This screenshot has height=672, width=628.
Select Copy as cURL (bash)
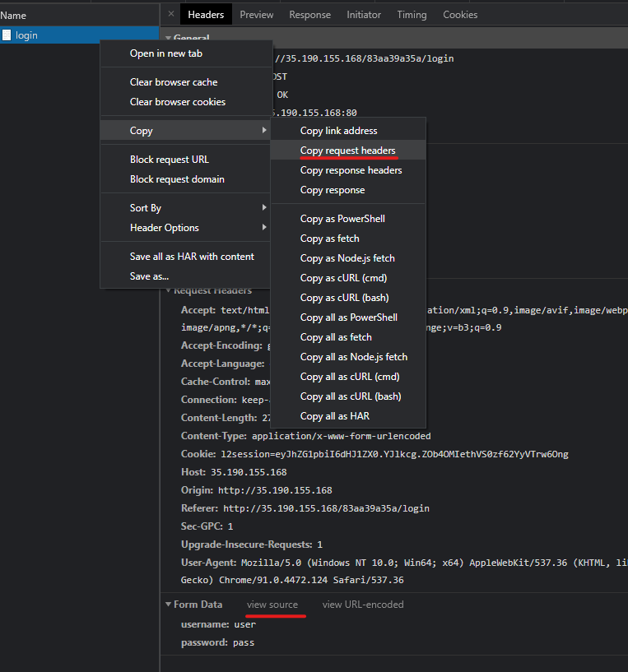point(344,298)
